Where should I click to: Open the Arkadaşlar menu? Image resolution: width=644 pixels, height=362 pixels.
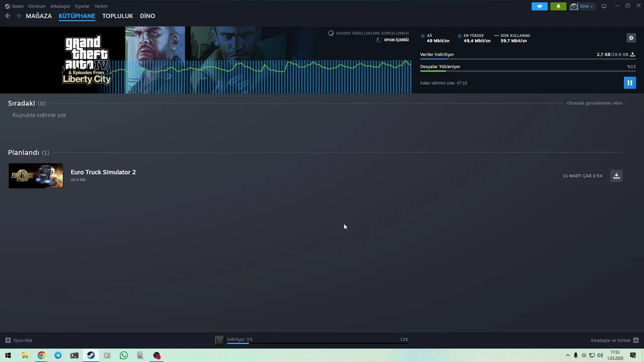point(60,6)
